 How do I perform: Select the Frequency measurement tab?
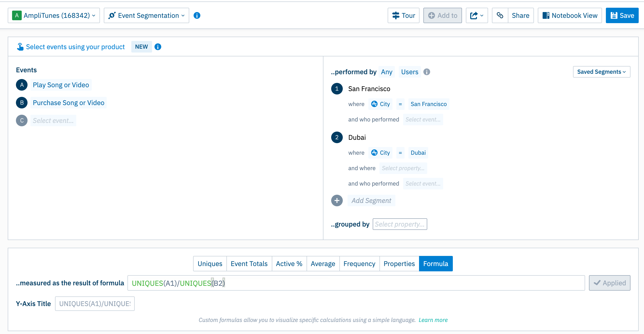click(359, 264)
